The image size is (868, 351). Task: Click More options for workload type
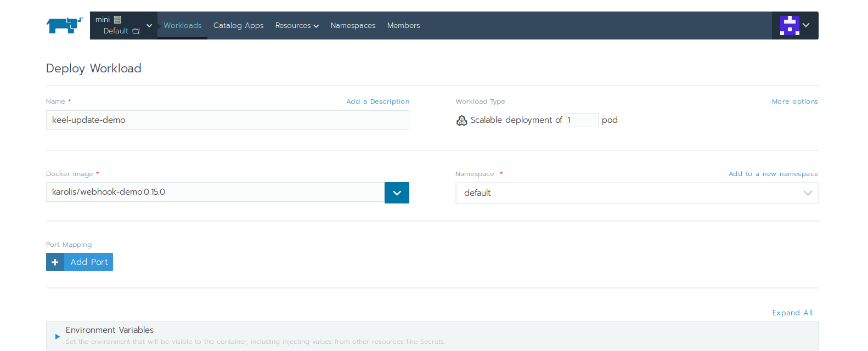coord(794,101)
